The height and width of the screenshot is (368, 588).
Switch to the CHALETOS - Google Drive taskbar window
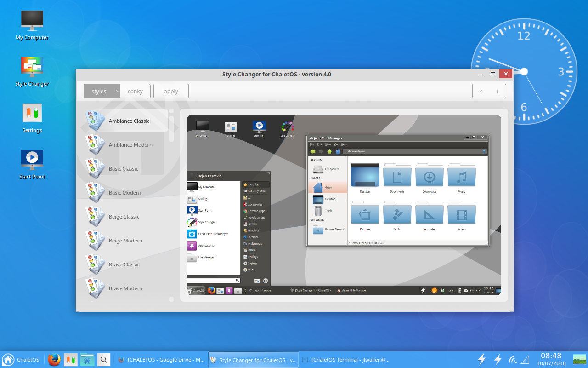coord(161,360)
